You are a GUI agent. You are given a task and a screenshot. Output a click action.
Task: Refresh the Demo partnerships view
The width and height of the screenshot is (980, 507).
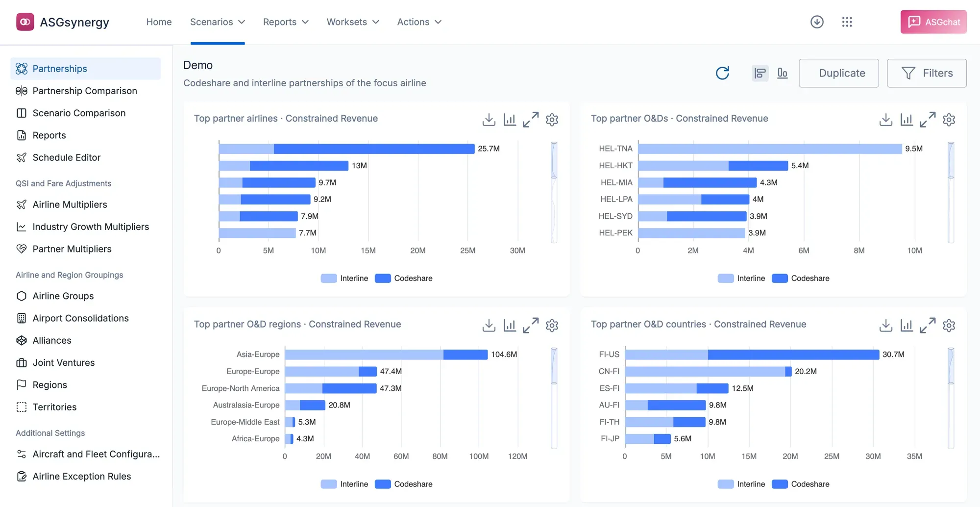pyautogui.click(x=722, y=73)
